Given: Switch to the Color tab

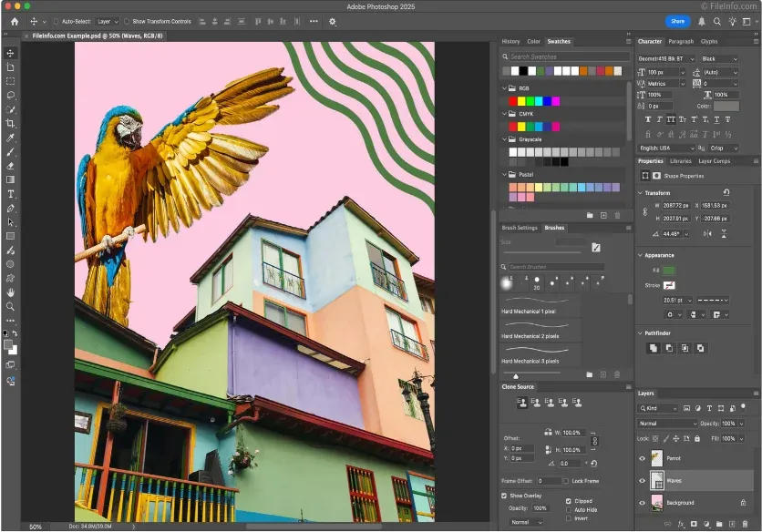Looking at the screenshot, I should [x=533, y=41].
